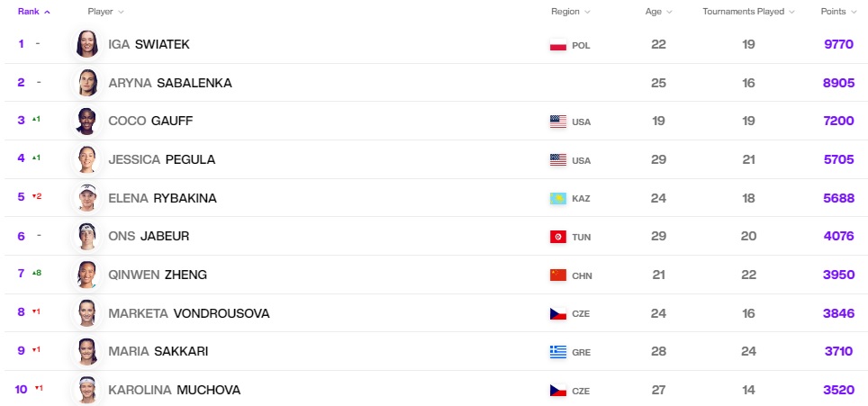Open Aryna Sabalenka's player name link
Viewport: 868px width, 406px height.
tap(170, 83)
